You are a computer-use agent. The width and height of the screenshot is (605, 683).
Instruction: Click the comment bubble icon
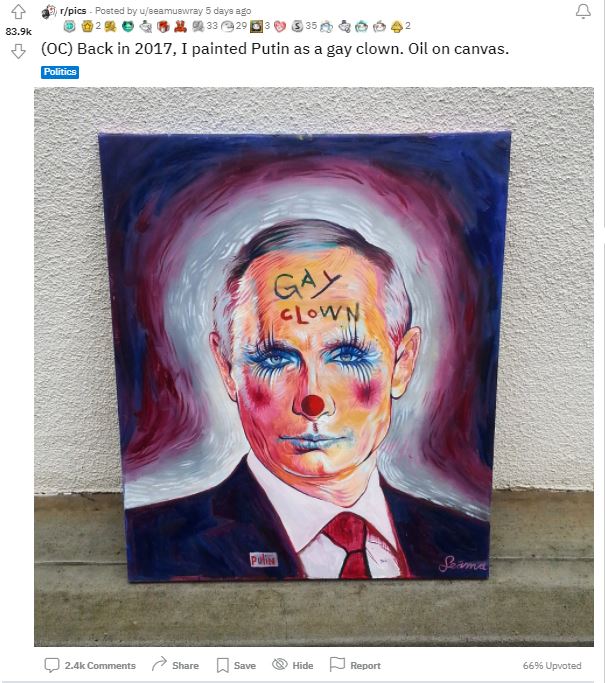tap(52, 665)
